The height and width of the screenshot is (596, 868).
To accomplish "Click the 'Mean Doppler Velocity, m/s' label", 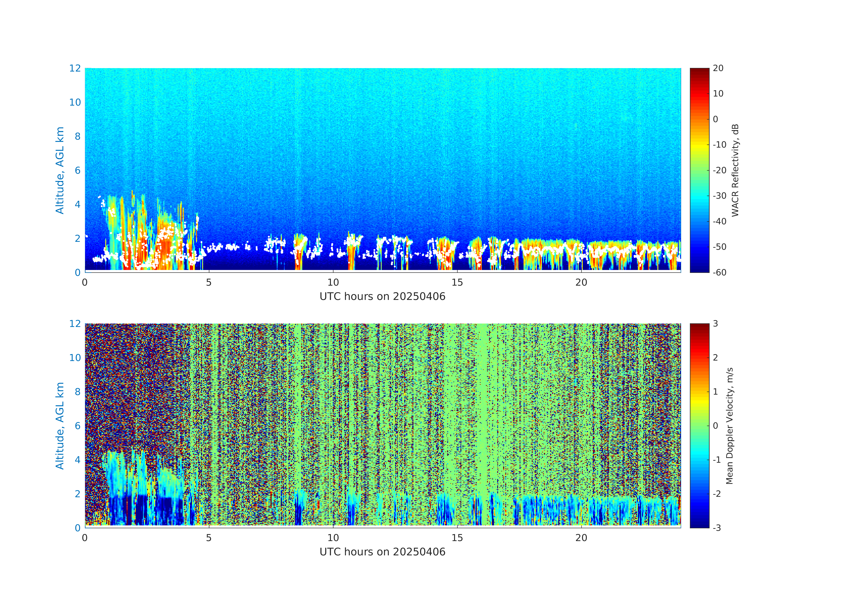I will [x=729, y=426].
